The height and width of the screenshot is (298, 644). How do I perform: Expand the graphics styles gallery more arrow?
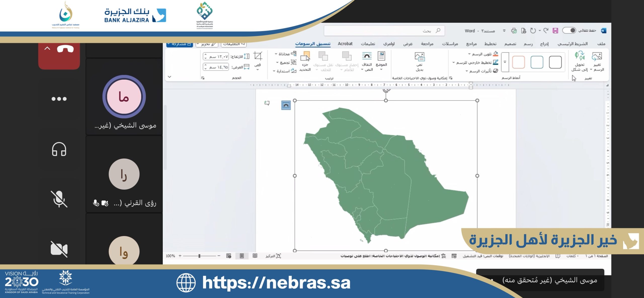[x=505, y=62]
